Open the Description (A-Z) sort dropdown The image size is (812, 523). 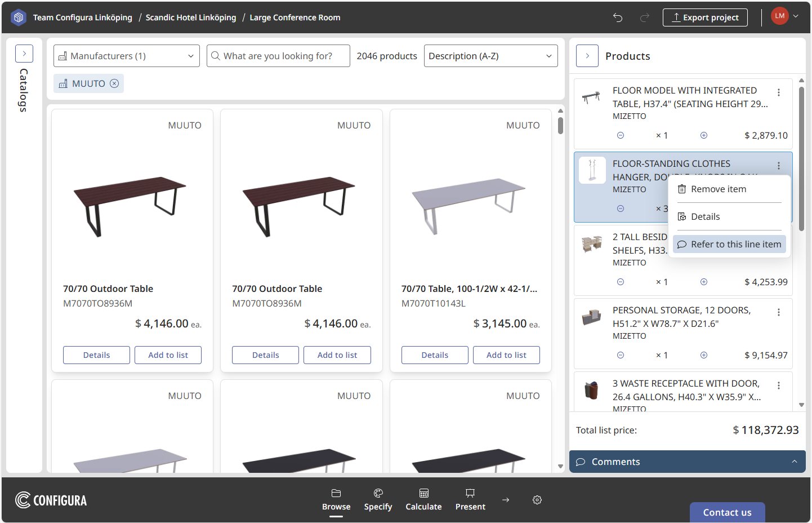(x=490, y=56)
